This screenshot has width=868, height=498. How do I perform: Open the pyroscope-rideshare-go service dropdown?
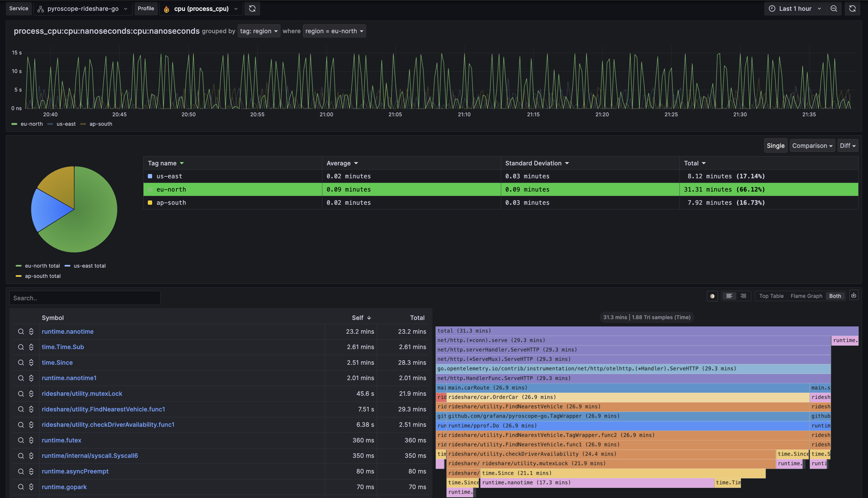pos(83,9)
